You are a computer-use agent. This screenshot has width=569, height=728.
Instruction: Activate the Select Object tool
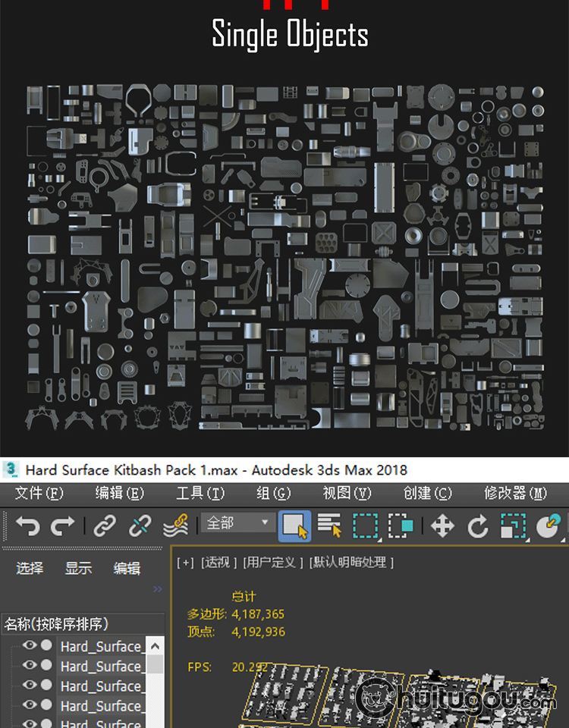294,526
